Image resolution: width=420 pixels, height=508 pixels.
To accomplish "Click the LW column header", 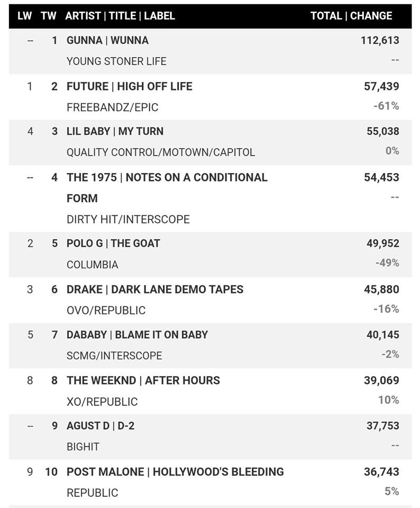I will [24, 16].
